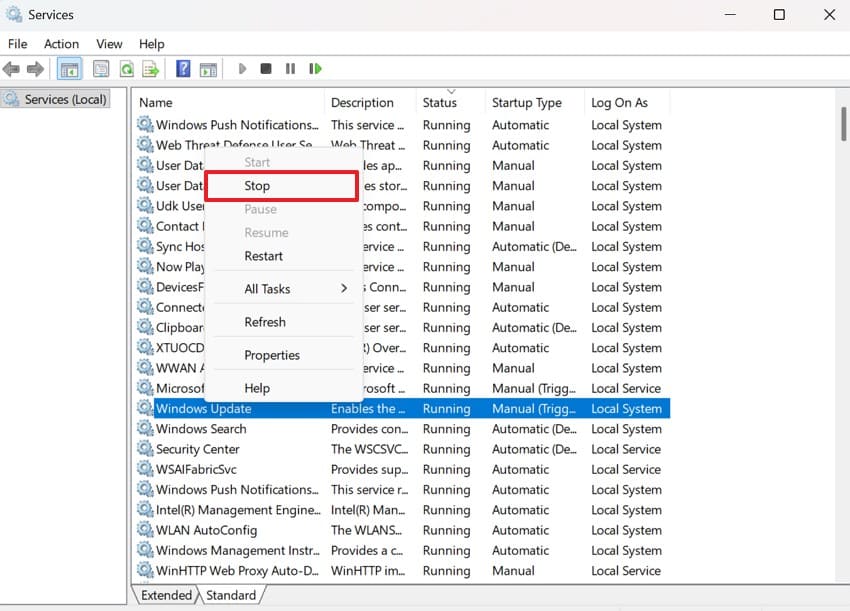Select the Windows Management Instr... service name

coord(237,550)
